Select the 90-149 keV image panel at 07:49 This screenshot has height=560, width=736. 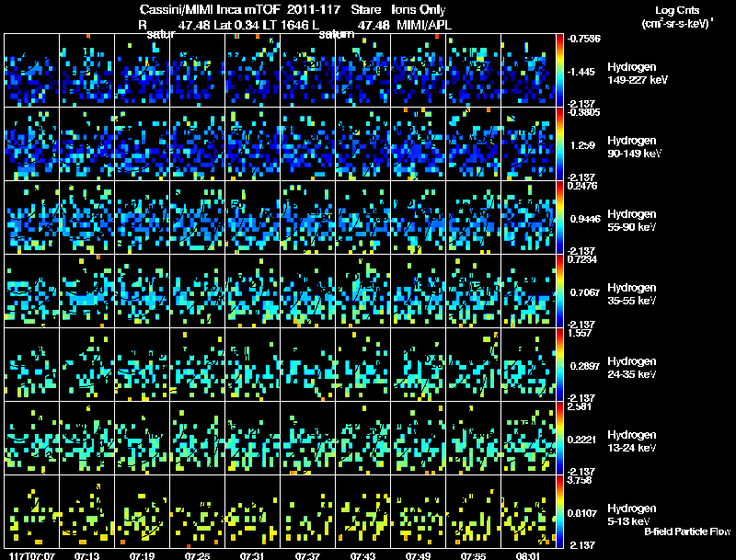point(419,144)
